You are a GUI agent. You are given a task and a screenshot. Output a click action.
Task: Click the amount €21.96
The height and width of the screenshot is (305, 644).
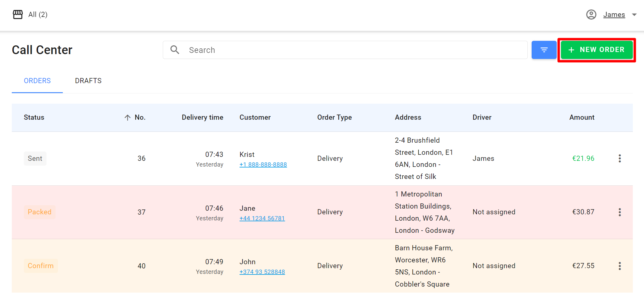(583, 158)
